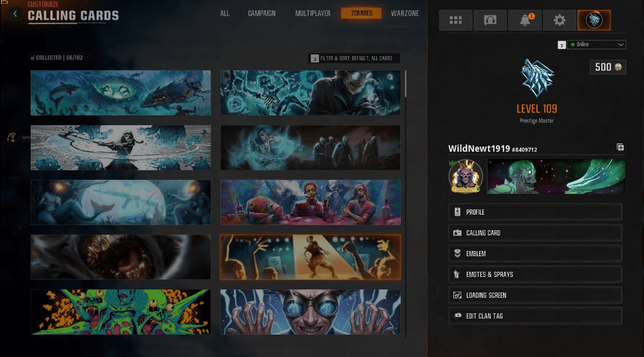Screen dimensions: 644x357
Task: Open the Calling Card editor
Action: pyautogui.click(x=535, y=232)
